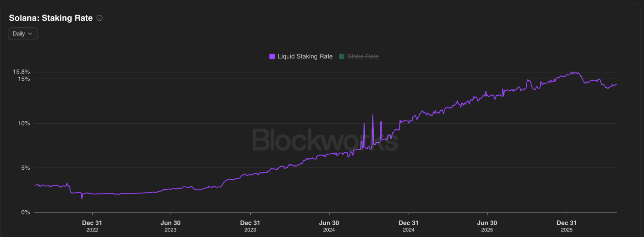Image resolution: width=644 pixels, height=237 pixels.
Task: Click the tallest spike on the purple line
Action: click(373, 115)
